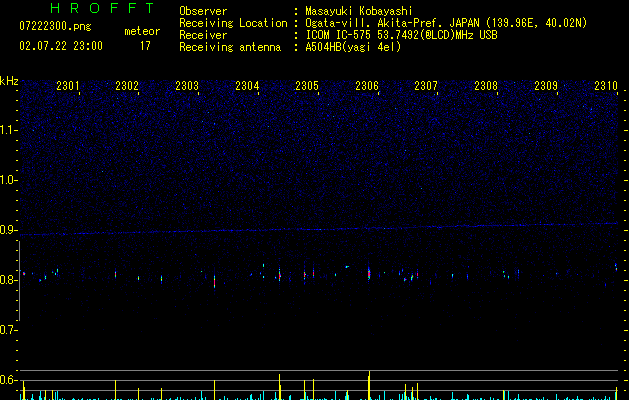Click the Receiving antenna label
Viewport: 629px width, 400px height.
tap(230, 47)
